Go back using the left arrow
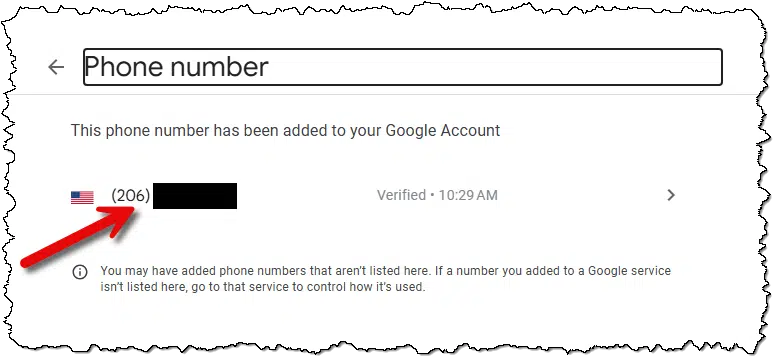Screen dimensions: 779x363 pyautogui.click(x=56, y=67)
